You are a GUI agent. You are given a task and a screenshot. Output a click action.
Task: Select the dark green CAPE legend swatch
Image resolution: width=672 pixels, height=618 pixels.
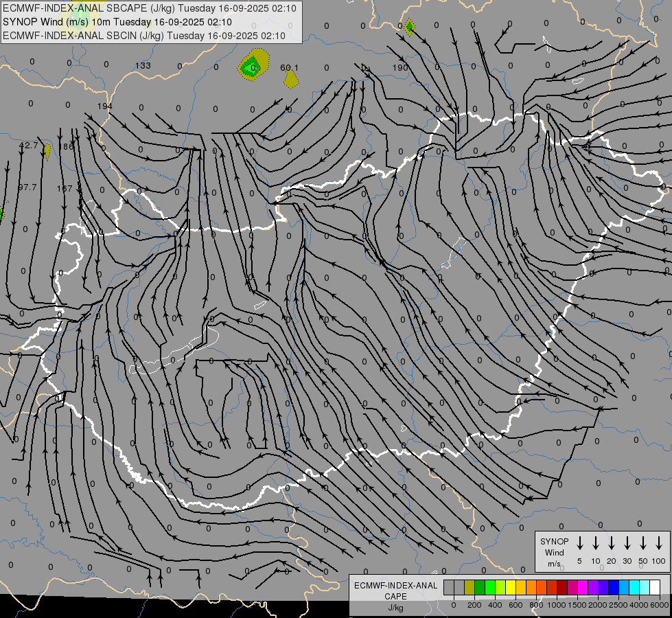[x=480, y=587]
